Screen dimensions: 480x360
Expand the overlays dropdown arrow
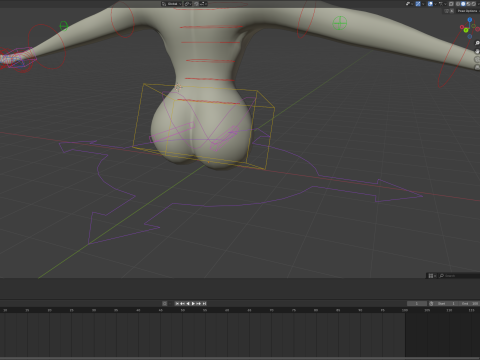(435, 4)
